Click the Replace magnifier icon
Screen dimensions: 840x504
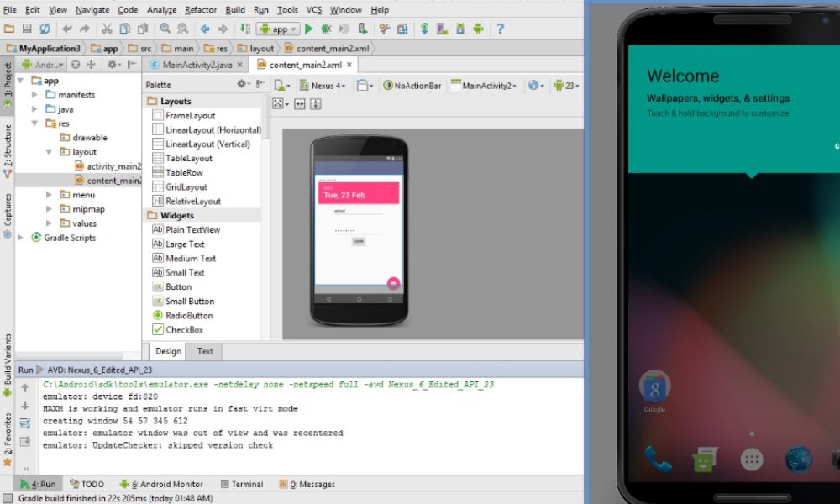[182, 29]
